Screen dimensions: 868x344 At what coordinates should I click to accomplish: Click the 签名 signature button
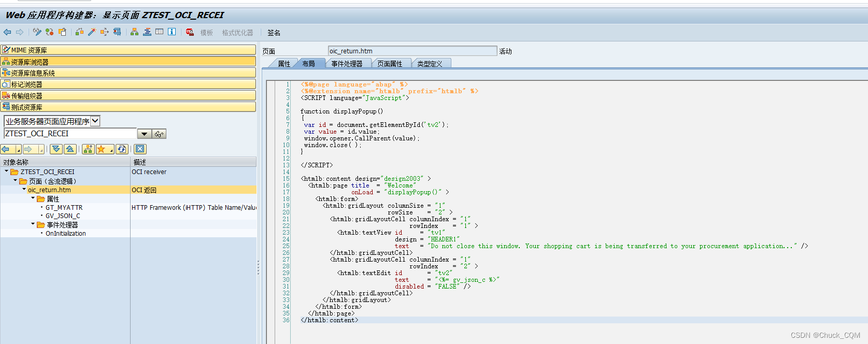[x=274, y=33]
